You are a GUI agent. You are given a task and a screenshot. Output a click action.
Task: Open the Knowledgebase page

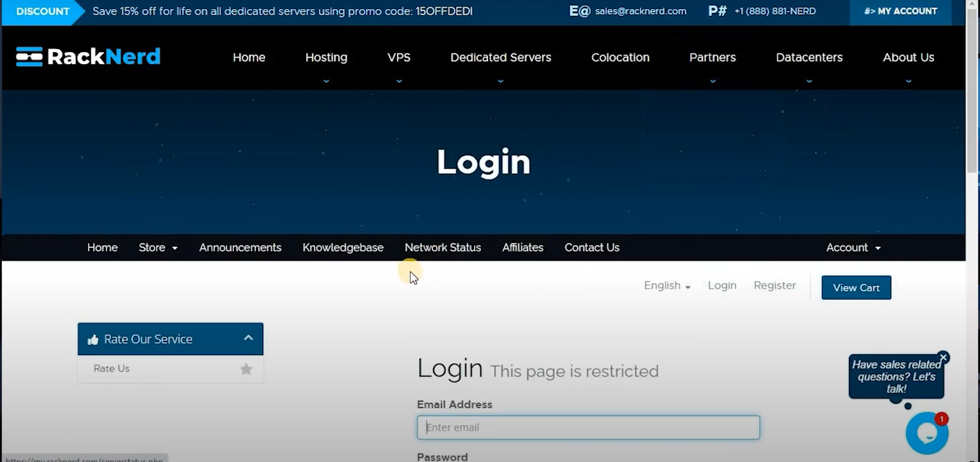click(343, 248)
